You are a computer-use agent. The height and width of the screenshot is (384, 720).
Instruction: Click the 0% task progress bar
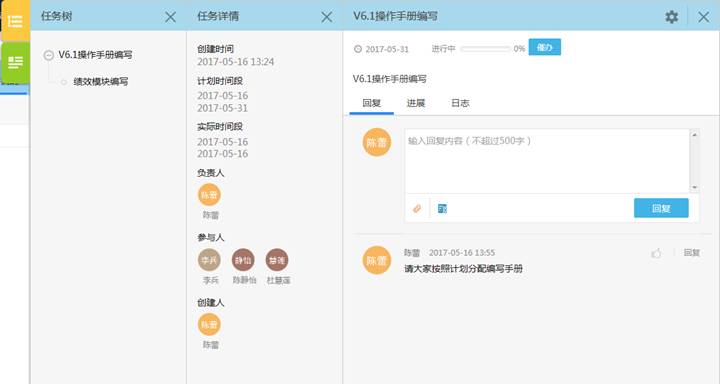tap(485, 49)
